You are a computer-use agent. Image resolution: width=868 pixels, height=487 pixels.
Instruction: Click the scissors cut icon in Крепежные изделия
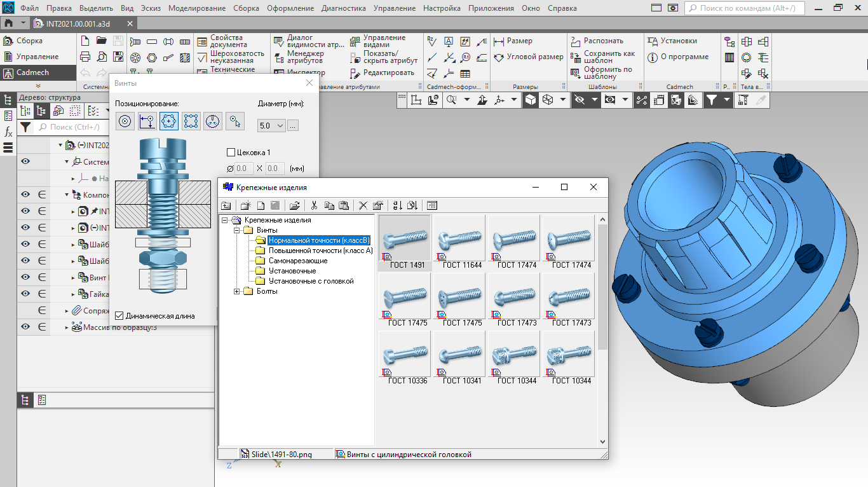313,205
